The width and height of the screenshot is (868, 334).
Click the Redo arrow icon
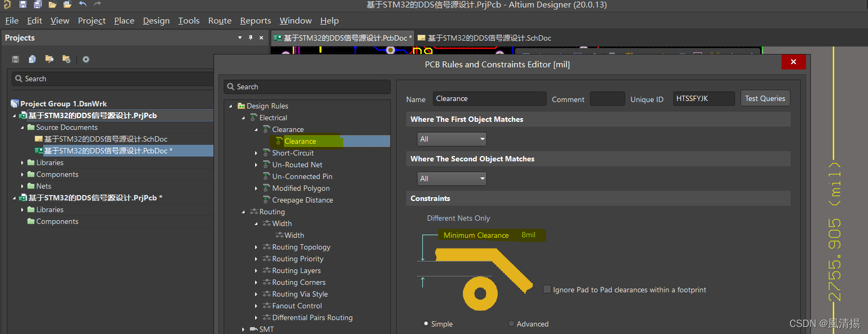coord(97,4)
